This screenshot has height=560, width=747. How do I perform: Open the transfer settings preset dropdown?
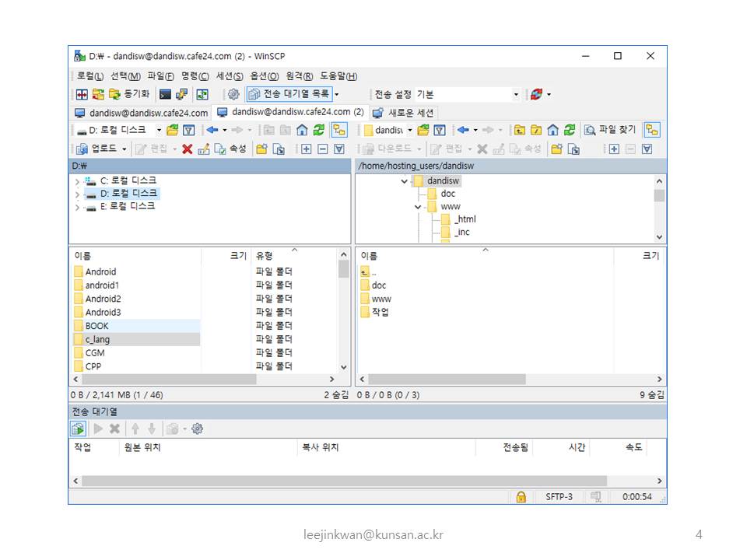515,95
